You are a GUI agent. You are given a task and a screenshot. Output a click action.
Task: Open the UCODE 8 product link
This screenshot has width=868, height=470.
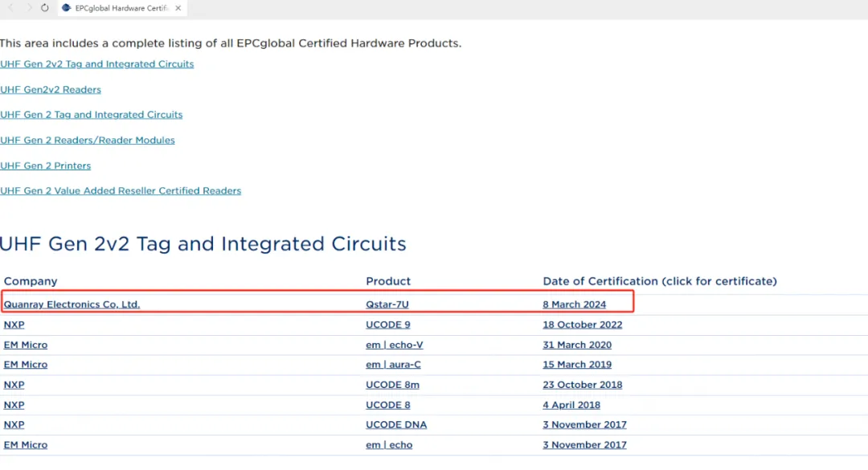388,405
